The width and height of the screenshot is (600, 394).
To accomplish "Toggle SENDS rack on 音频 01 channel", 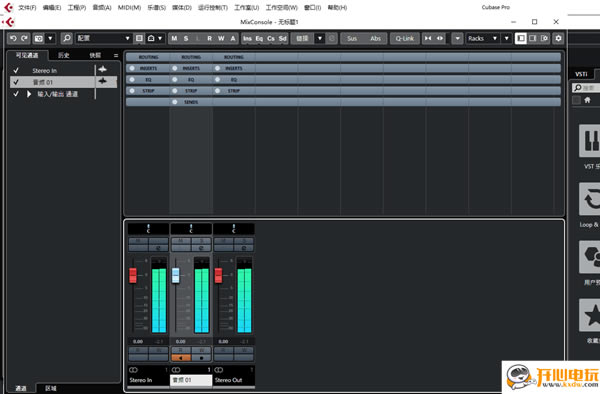I will click(x=175, y=102).
